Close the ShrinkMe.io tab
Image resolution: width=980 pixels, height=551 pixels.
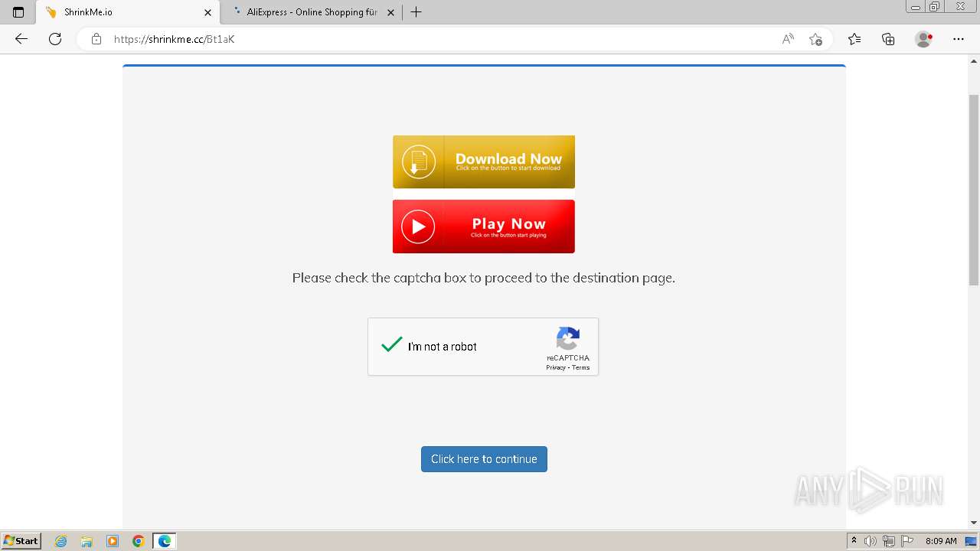[207, 12]
